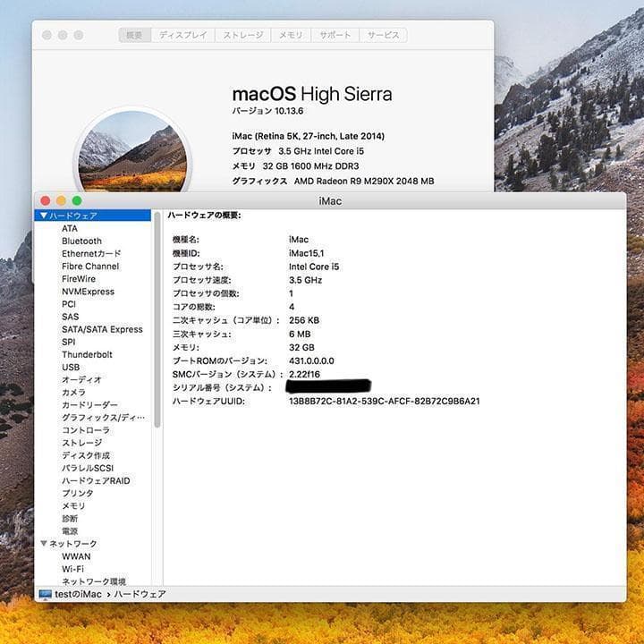
Task: Select ネットワーク環境 in the sidebar
Action: click(94, 581)
